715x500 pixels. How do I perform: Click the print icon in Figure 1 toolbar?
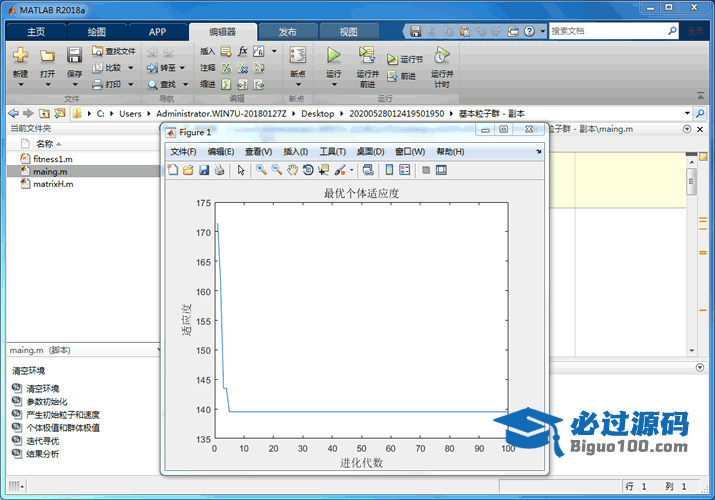[x=219, y=170]
